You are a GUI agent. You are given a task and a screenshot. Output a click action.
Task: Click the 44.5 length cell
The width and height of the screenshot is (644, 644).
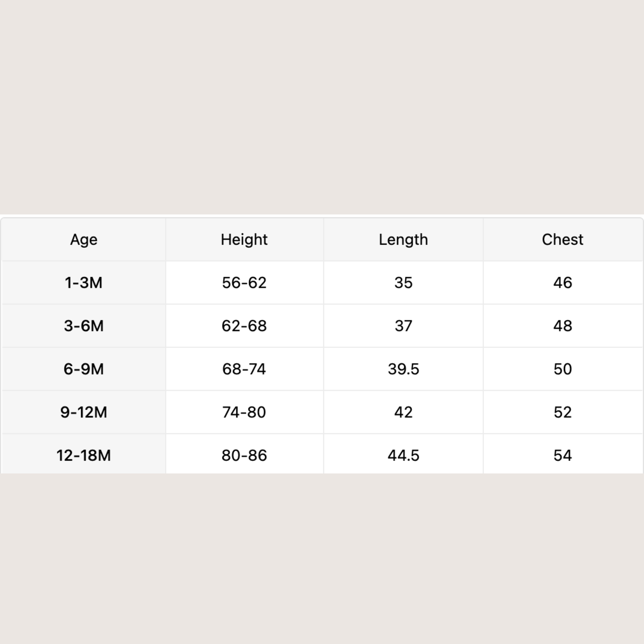point(403,455)
